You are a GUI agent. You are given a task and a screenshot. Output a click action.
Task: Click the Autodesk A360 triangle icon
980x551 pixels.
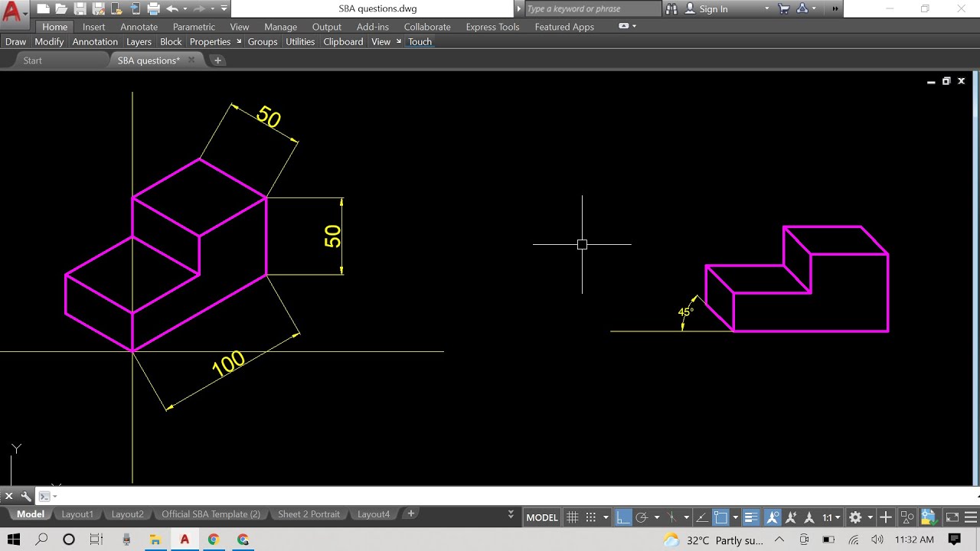(x=802, y=9)
